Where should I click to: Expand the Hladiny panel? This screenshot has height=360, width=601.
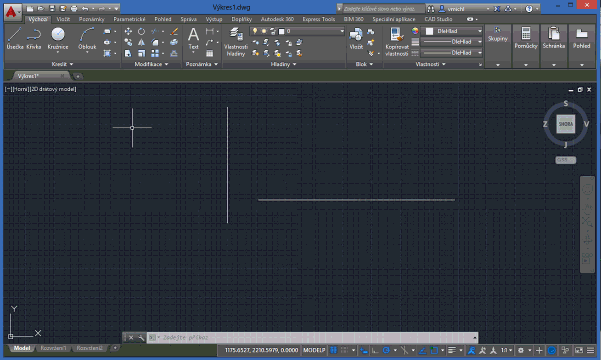(x=283, y=64)
